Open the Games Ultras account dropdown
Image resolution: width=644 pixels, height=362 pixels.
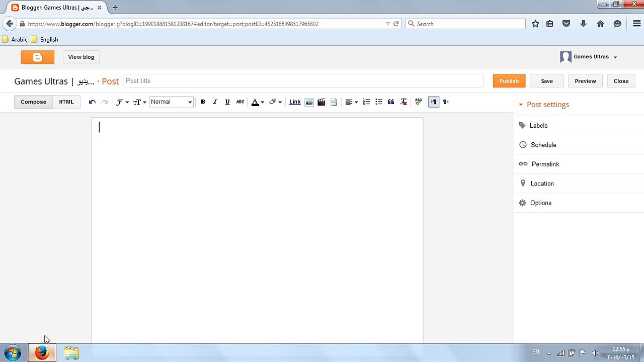coord(595,57)
